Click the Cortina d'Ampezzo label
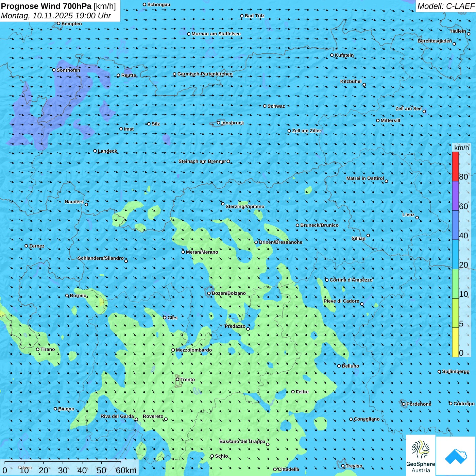 (351, 280)
